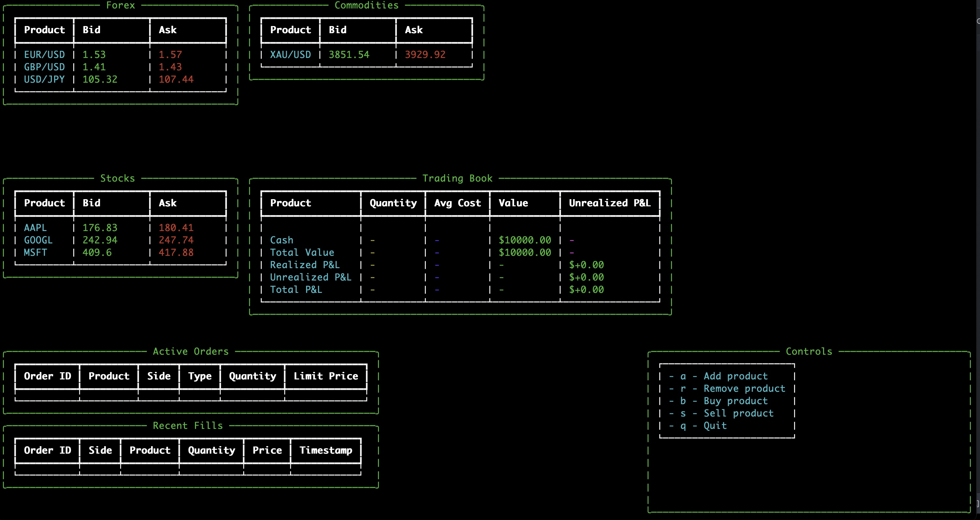
Task: Click the AAPL stock row
Action: [x=35, y=228]
